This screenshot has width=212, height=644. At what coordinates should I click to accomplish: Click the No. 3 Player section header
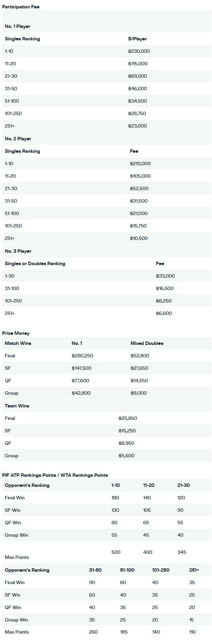click(18, 251)
